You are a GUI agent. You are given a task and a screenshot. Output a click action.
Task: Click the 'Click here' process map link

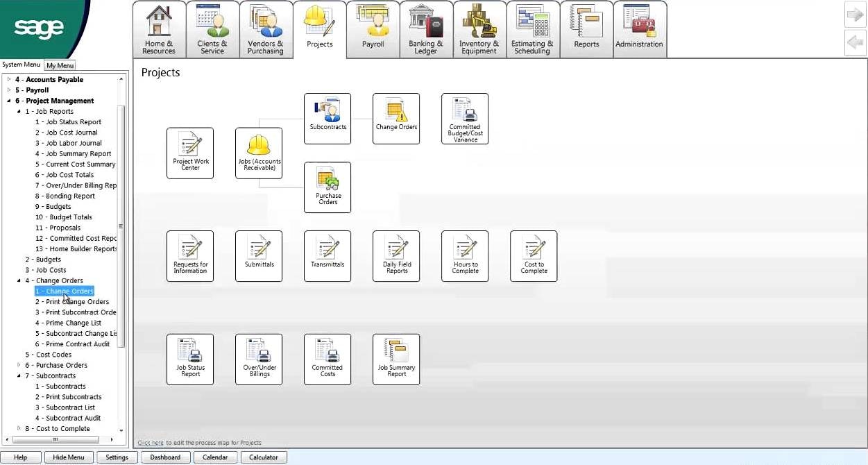pyautogui.click(x=151, y=443)
